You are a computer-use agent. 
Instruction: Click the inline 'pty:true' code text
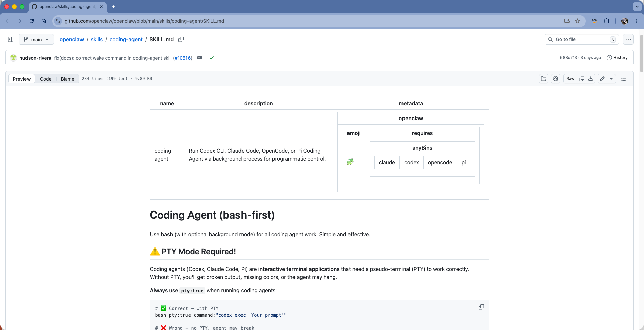click(x=192, y=291)
